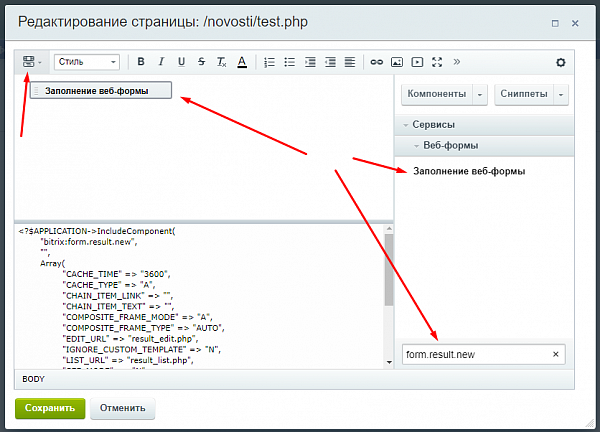The height and width of the screenshot is (432, 600).
Task: Click the "bitrix:form.result.new" code line
Action: 88,242
